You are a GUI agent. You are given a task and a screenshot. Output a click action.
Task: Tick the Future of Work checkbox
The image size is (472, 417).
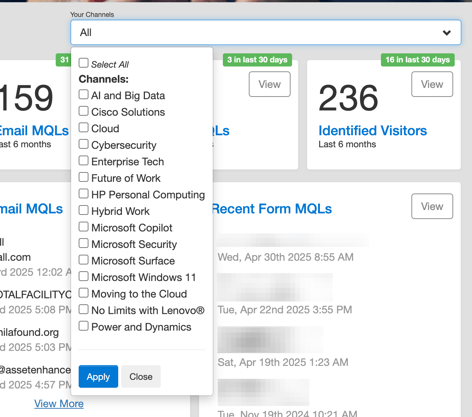coord(83,177)
